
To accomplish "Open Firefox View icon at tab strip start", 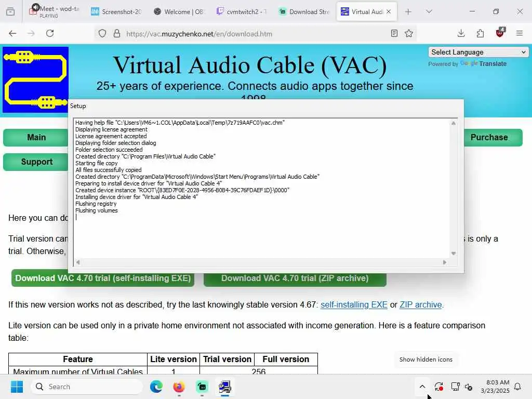I will (x=10, y=11).
